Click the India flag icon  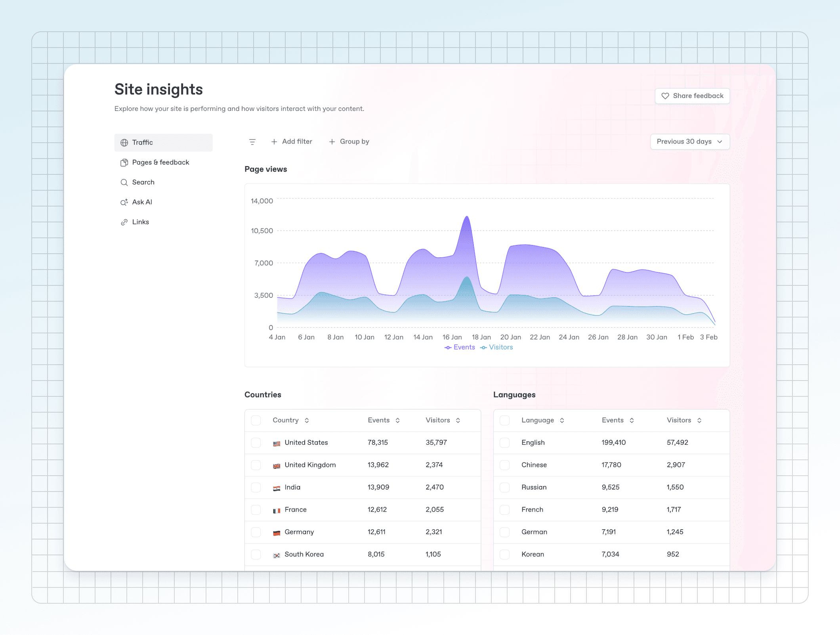(x=277, y=488)
